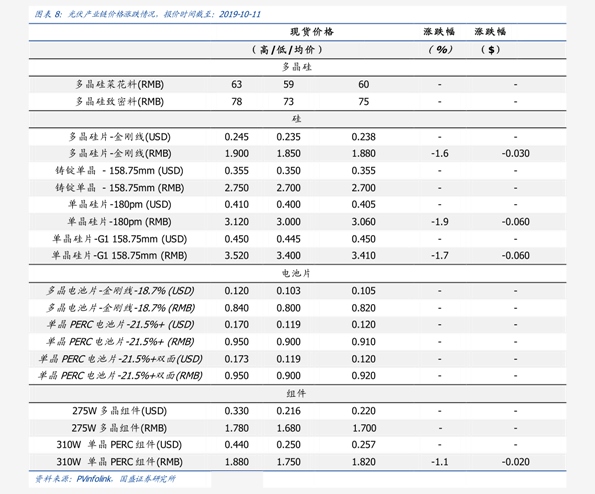Viewport: 595px width, 494px height.
Task: Click the value '0.330'
Action: [x=236, y=411]
